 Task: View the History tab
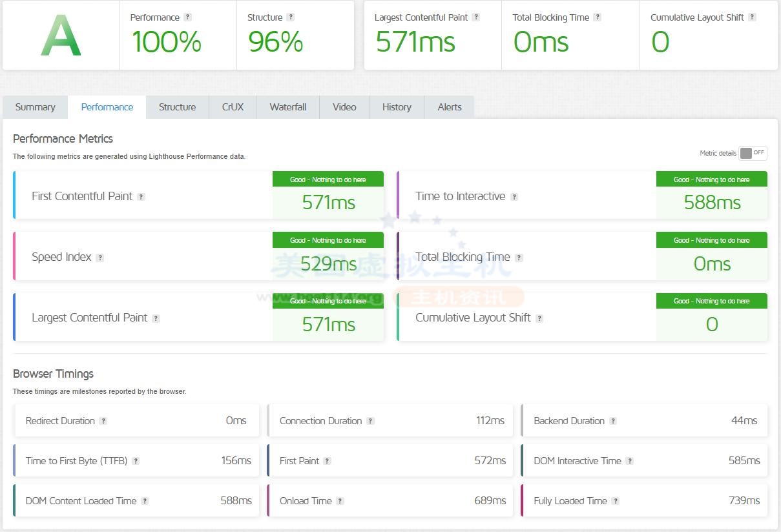396,107
